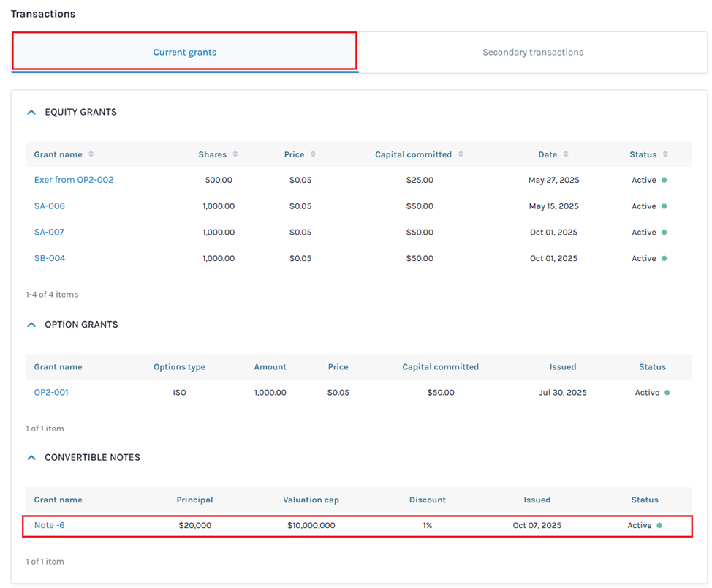This screenshot has height=588, width=712.
Task: Collapse the Option Grants section
Action: tap(31, 325)
